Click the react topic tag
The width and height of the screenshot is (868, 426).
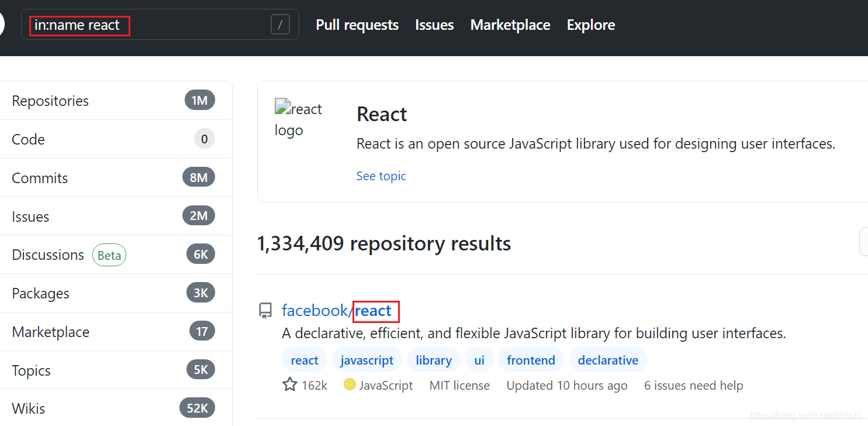(x=305, y=360)
